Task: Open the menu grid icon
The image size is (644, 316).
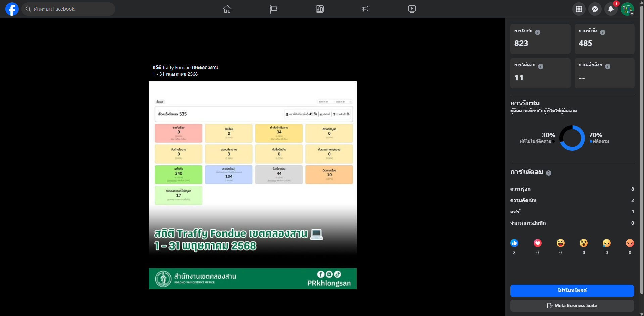Action: click(x=579, y=9)
